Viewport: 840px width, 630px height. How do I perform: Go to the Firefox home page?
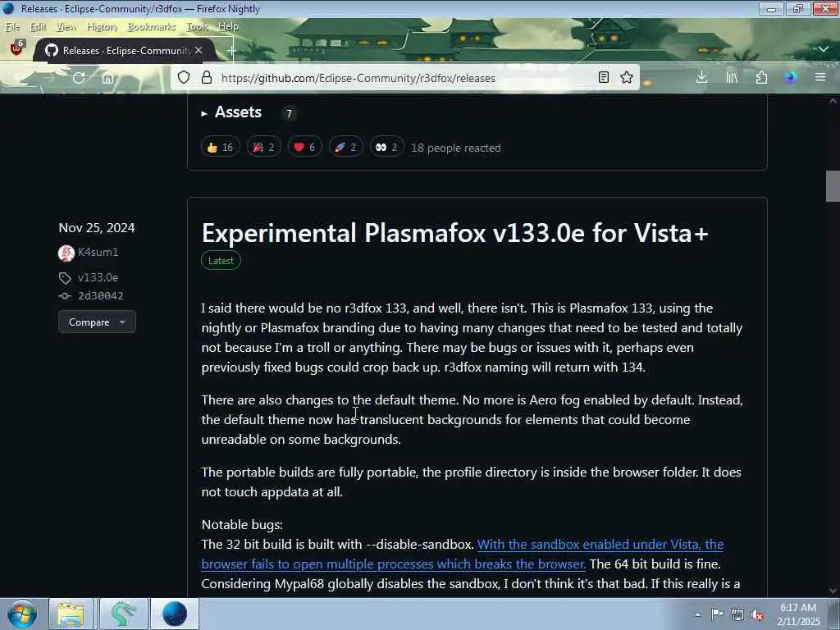107,78
